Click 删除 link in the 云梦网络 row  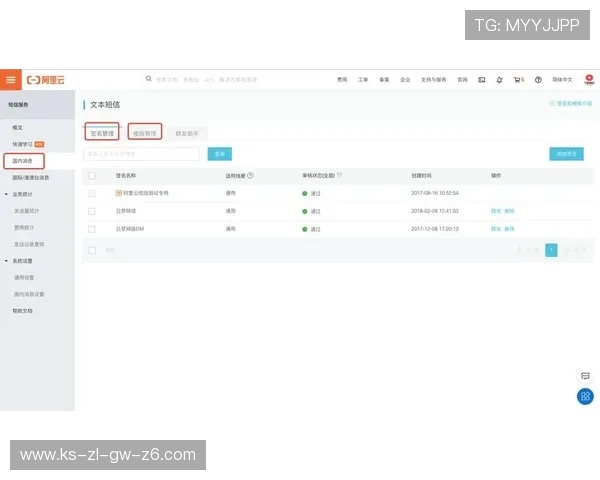pyautogui.click(x=509, y=211)
